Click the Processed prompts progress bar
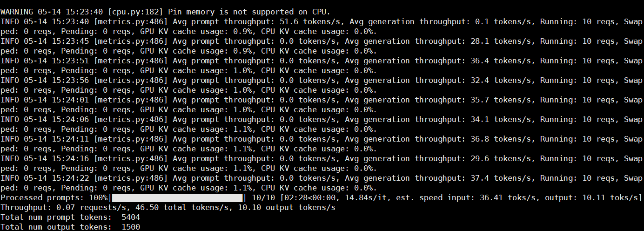 177,198
